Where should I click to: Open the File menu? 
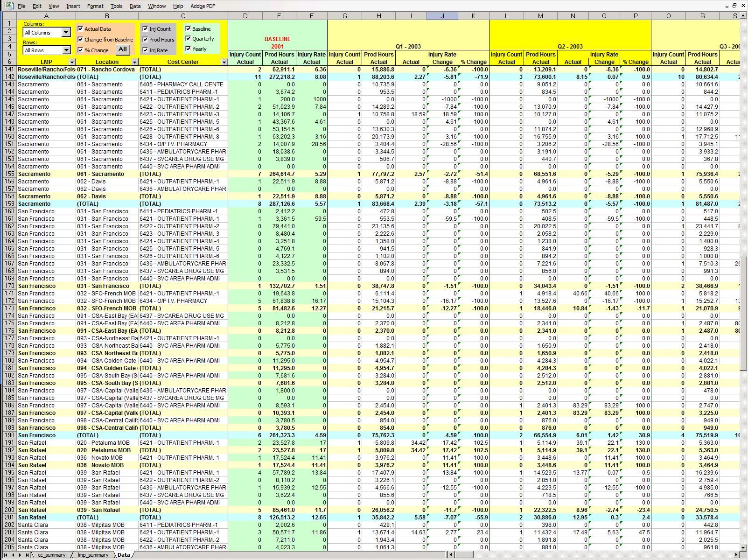pos(22,6)
